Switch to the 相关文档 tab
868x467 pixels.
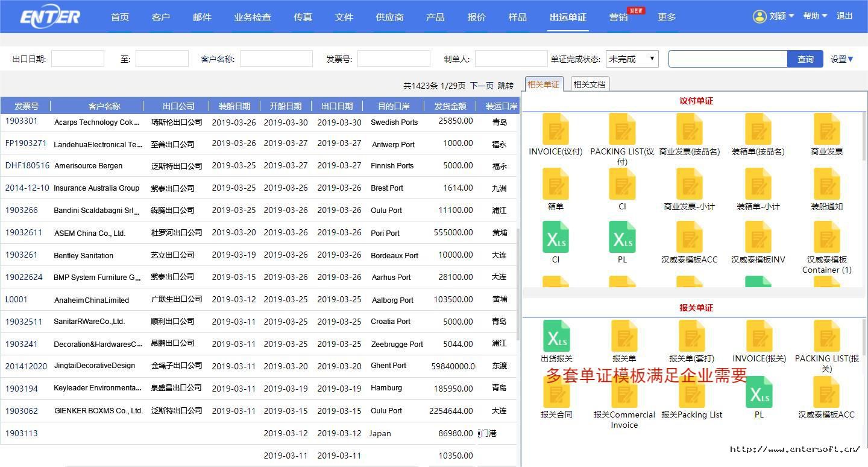tap(590, 84)
